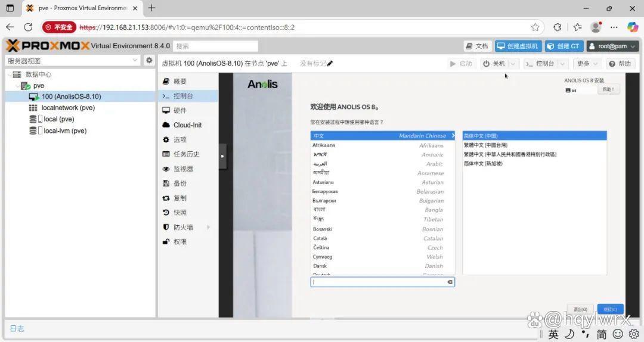Toggle IME simplified Chinese indicator
This screenshot has height=342, width=644.
coord(602,334)
